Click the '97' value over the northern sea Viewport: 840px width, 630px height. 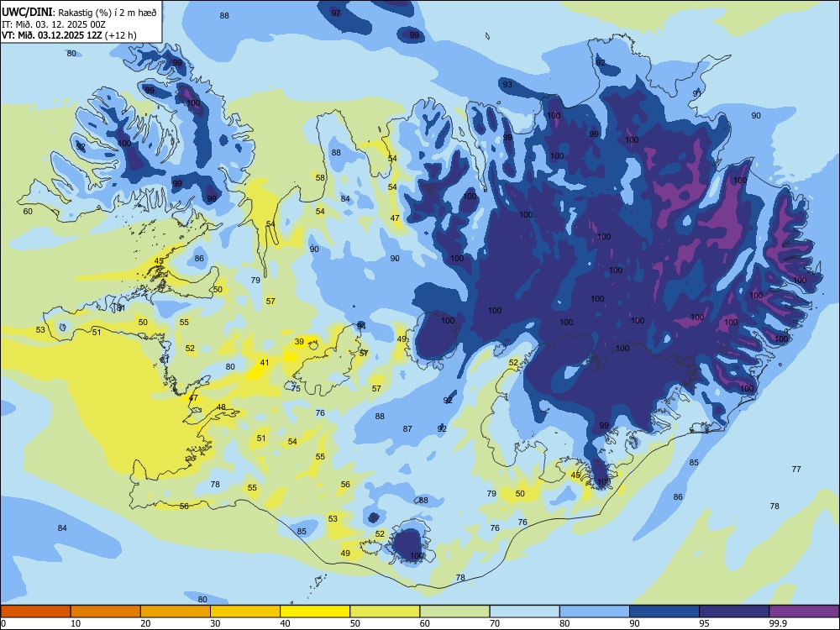click(x=336, y=13)
